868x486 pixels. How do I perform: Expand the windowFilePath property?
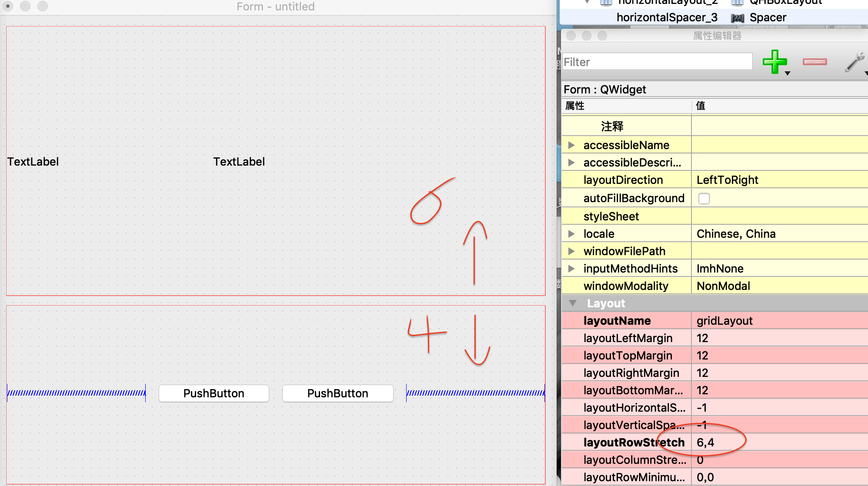571,251
